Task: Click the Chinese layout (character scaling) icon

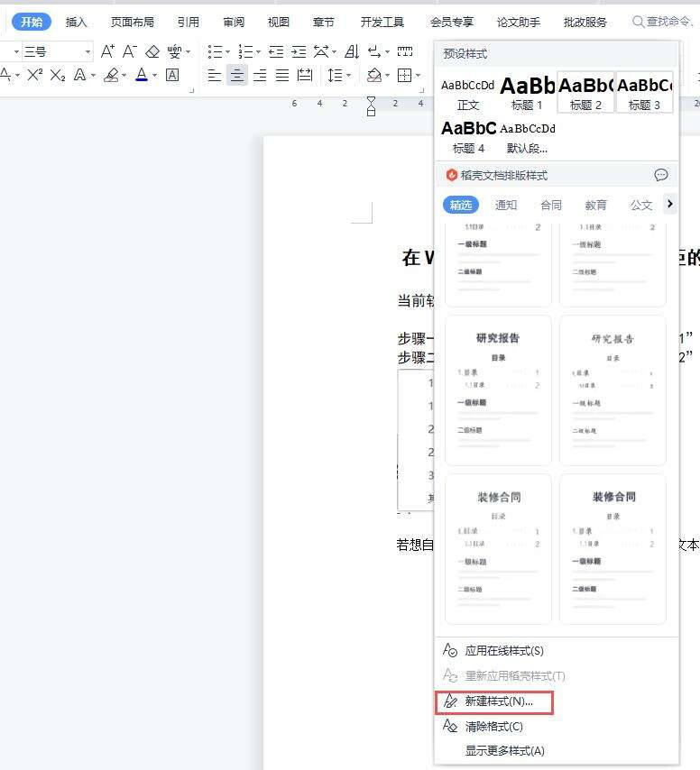Action: [321, 51]
